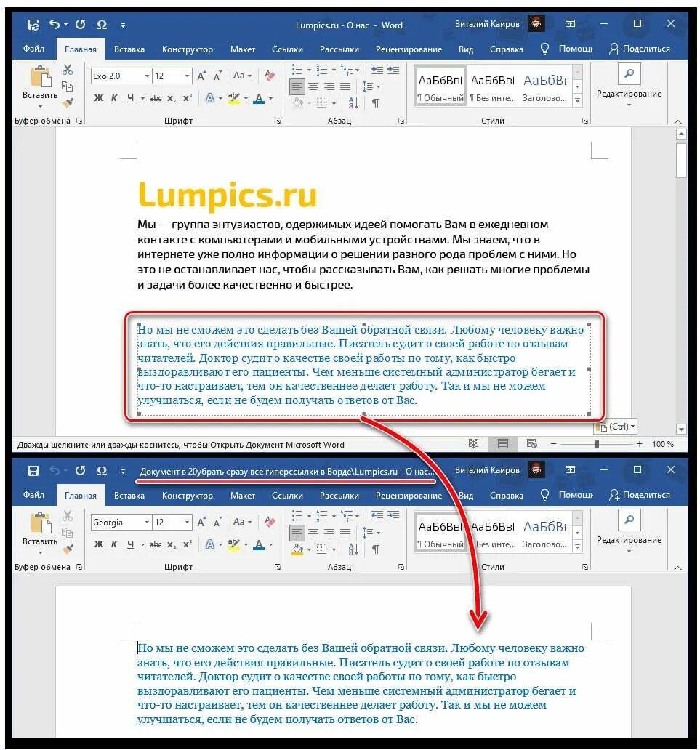The image size is (700, 750).
Task: Toggle align left in top window
Action: pos(297,86)
